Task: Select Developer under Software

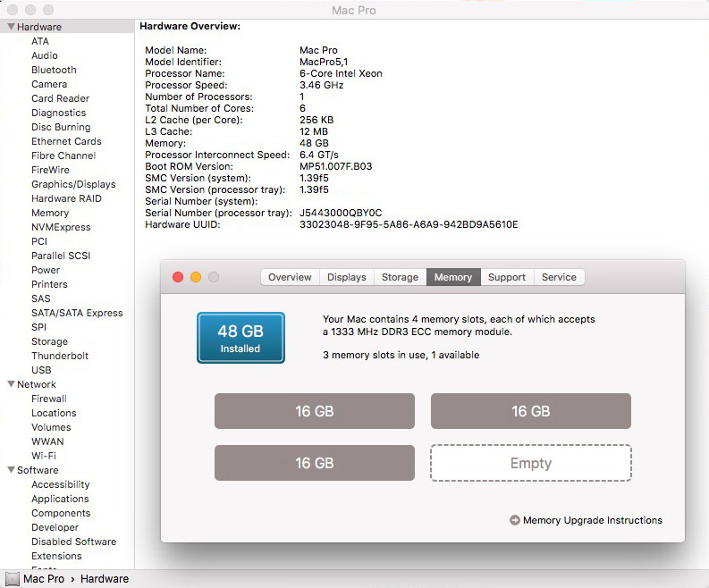Action: pyautogui.click(x=55, y=527)
